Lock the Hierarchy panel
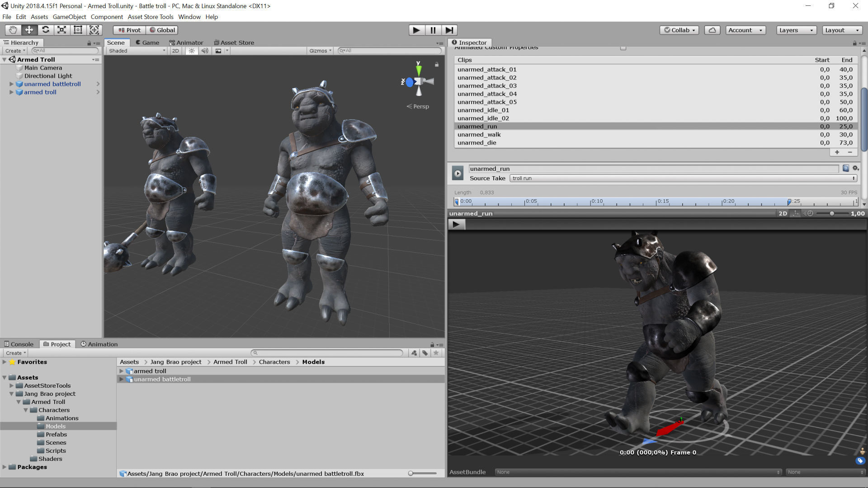The image size is (868, 488). pyautogui.click(x=89, y=43)
